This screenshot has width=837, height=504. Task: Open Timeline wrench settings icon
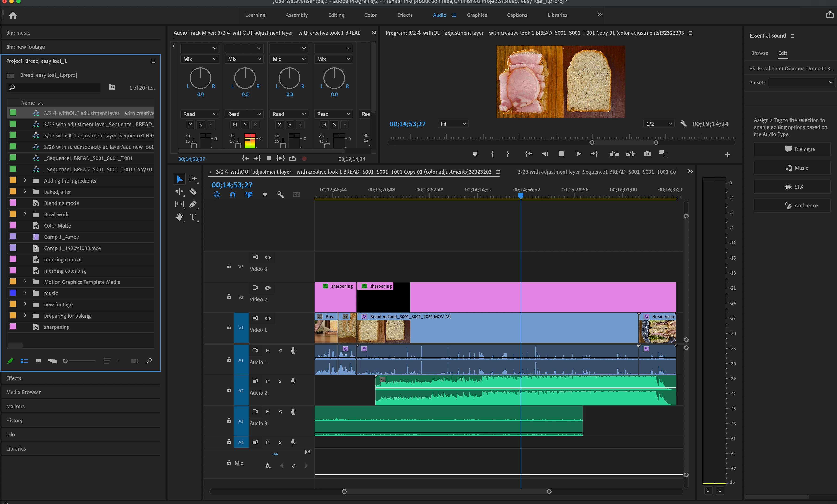point(280,195)
